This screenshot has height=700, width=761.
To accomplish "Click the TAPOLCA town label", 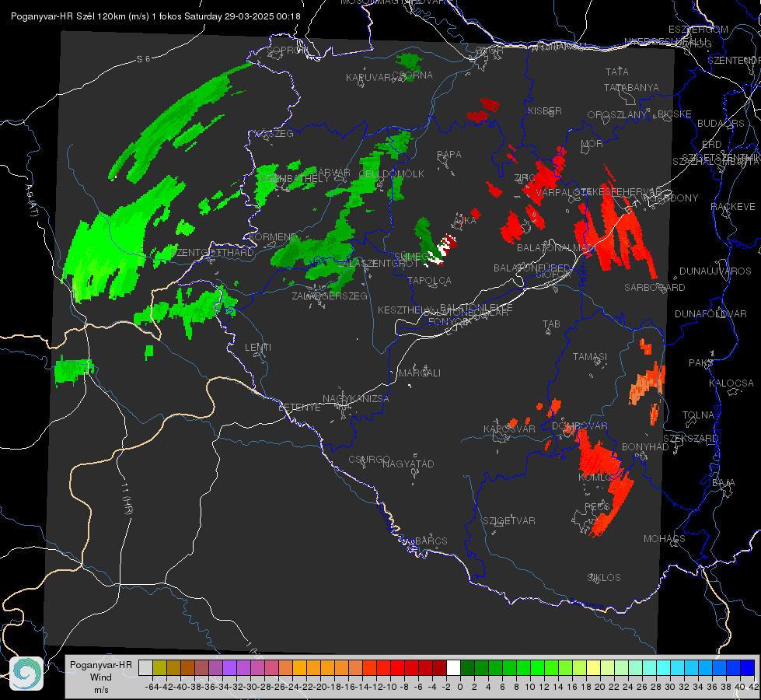I will 429,280.
